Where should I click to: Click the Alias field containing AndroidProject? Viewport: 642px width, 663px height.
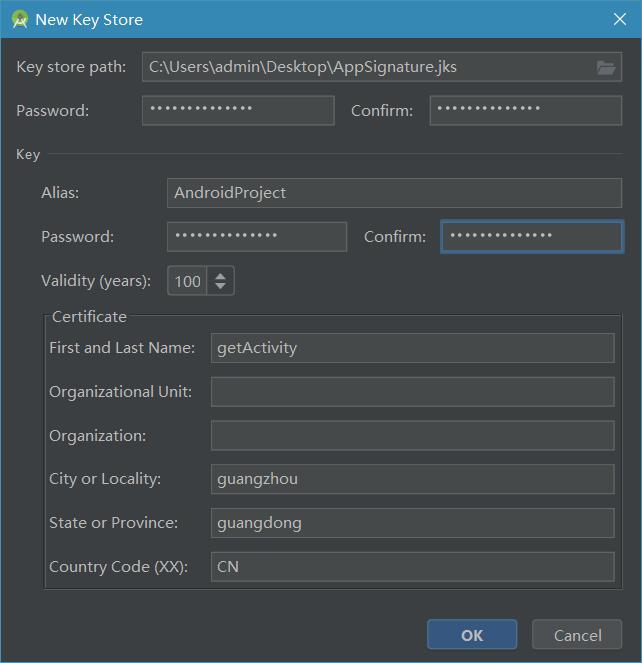click(x=394, y=193)
